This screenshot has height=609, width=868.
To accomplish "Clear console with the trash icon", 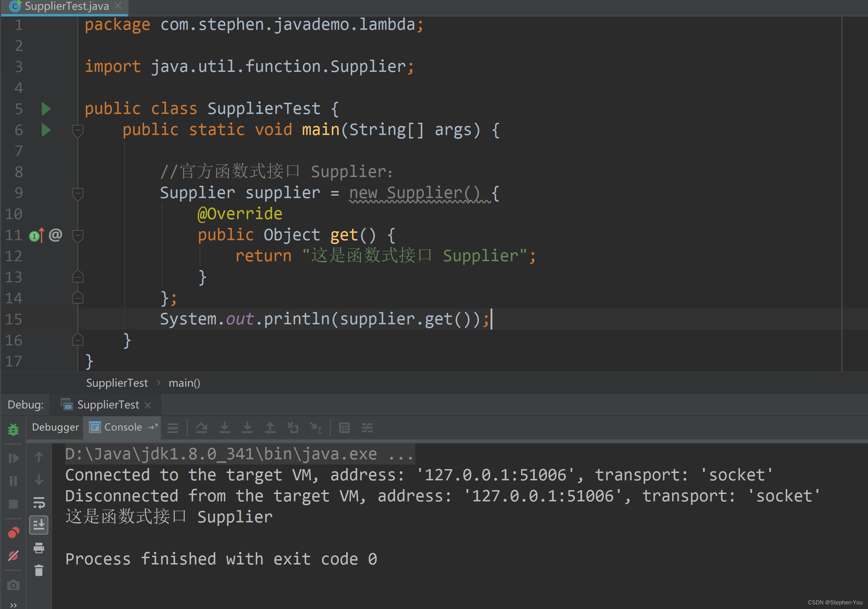I will [39, 570].
